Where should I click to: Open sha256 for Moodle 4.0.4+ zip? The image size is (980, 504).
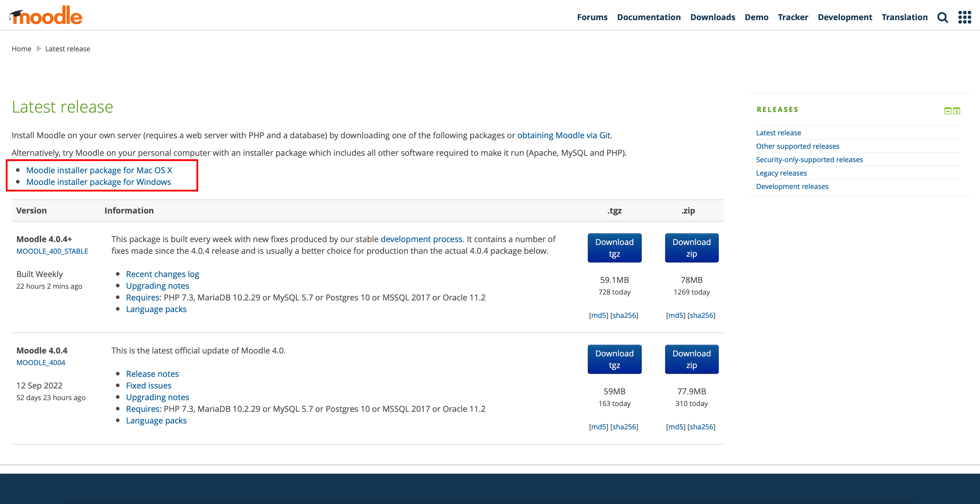[701, 316]
